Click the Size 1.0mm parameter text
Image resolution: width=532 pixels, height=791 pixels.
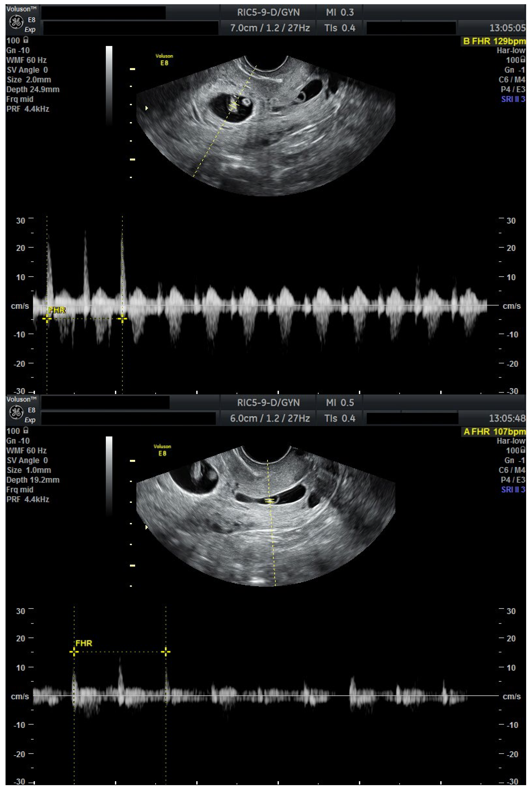click(x=28, y=470)
